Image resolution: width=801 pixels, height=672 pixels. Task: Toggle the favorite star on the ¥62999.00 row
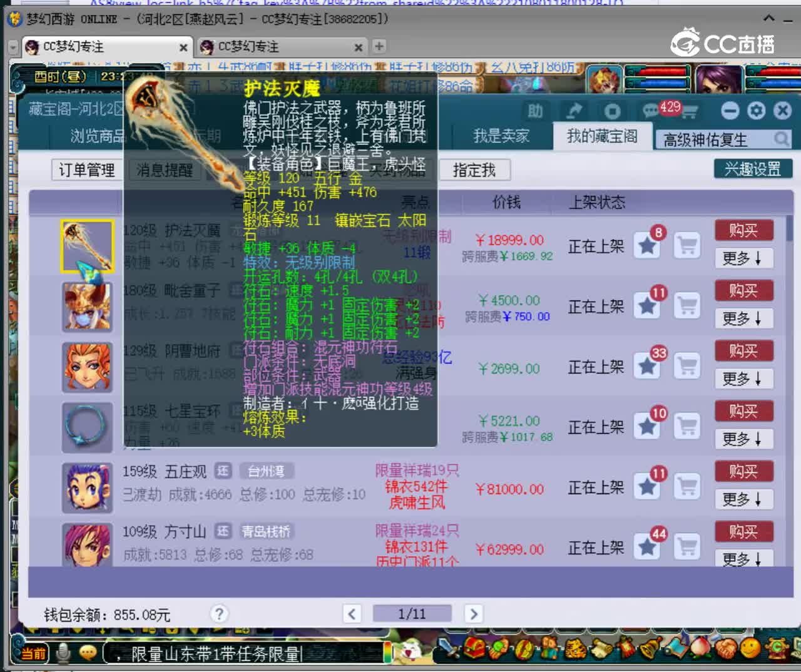(x=648, y=547)
